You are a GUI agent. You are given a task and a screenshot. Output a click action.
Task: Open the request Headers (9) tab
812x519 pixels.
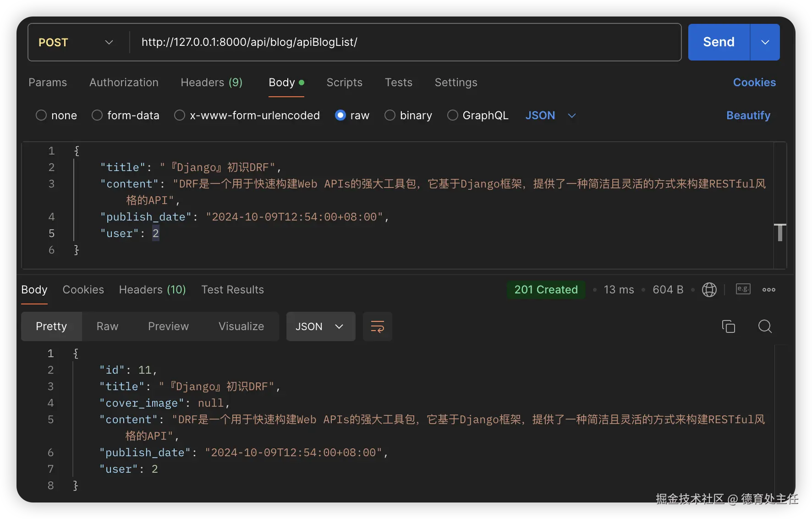(x=212, y=83)
